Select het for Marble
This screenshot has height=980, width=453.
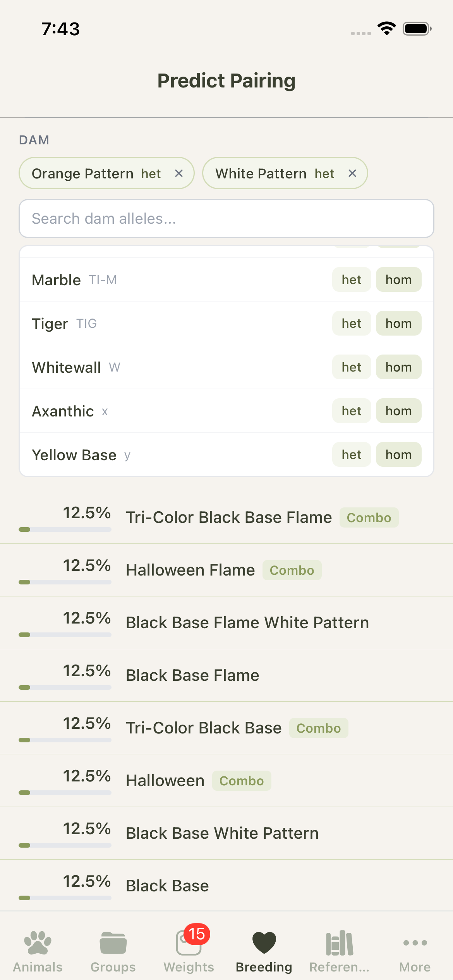pyautogui.click(x=351, y=279)
